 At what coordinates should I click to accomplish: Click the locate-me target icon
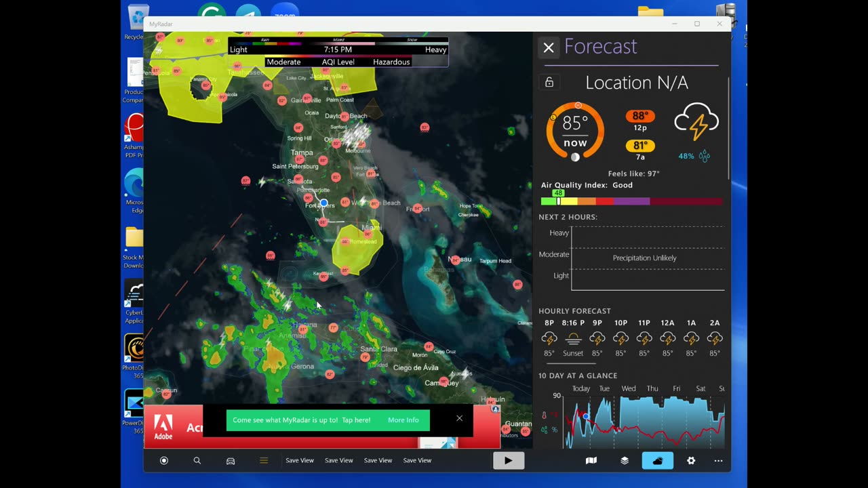point(163,460)
